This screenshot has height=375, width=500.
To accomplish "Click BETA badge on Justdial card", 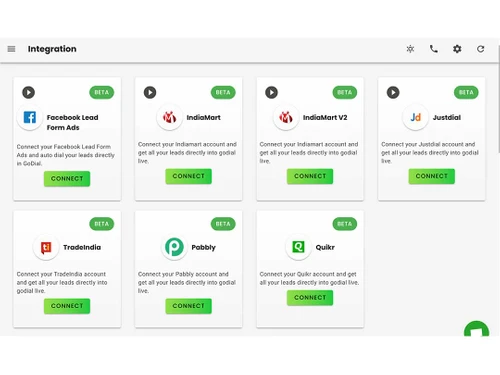I will click(x=466, y=92).
